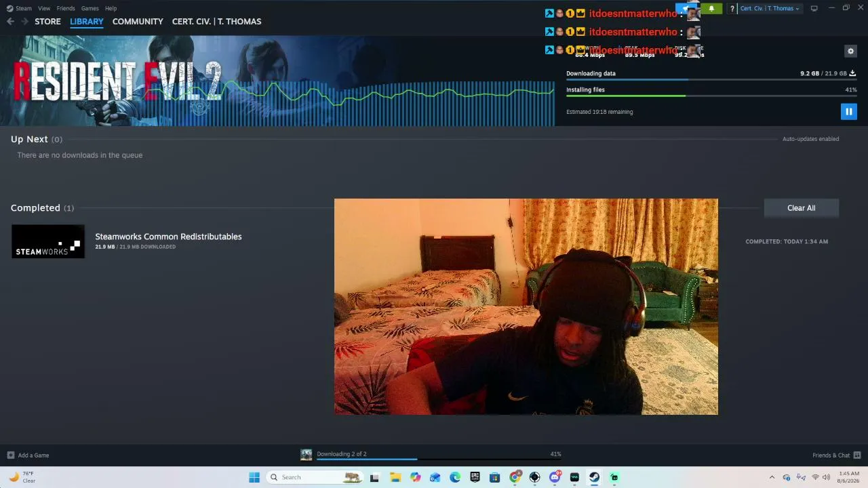Switch to Google Chrome on the taskbar
The height and width of the screenshot is (488, 868).
(x=515, y=477)
